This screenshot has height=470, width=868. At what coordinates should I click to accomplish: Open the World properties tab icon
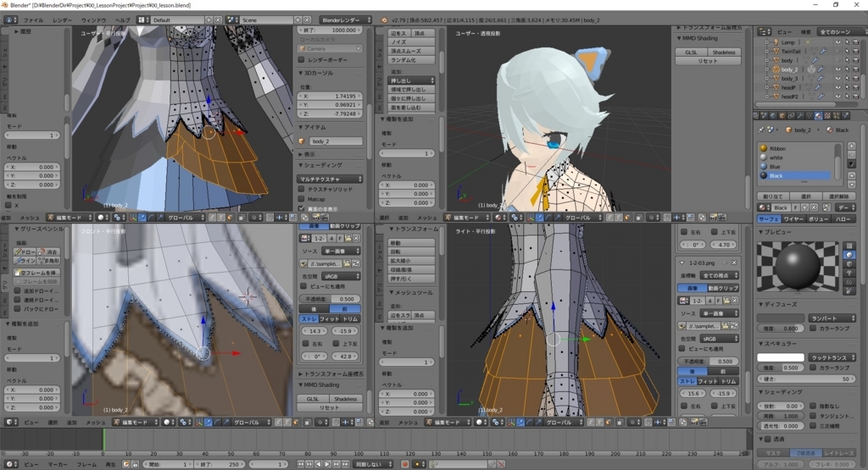(773, 115)
